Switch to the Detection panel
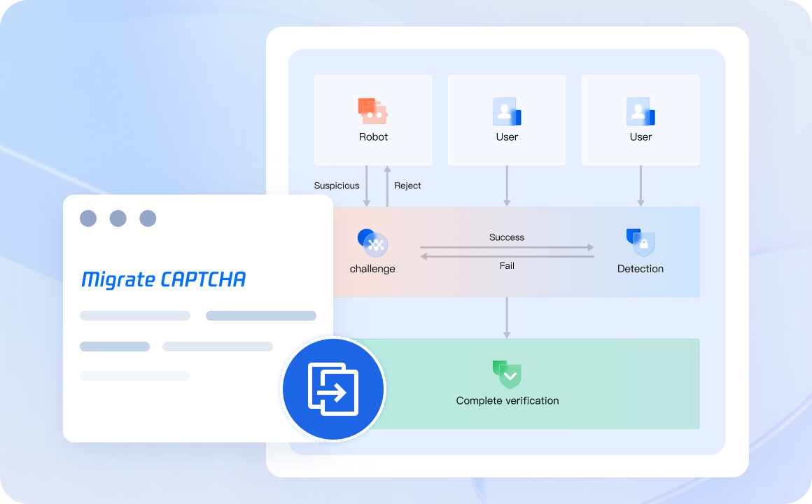 [x=640, y=251]
